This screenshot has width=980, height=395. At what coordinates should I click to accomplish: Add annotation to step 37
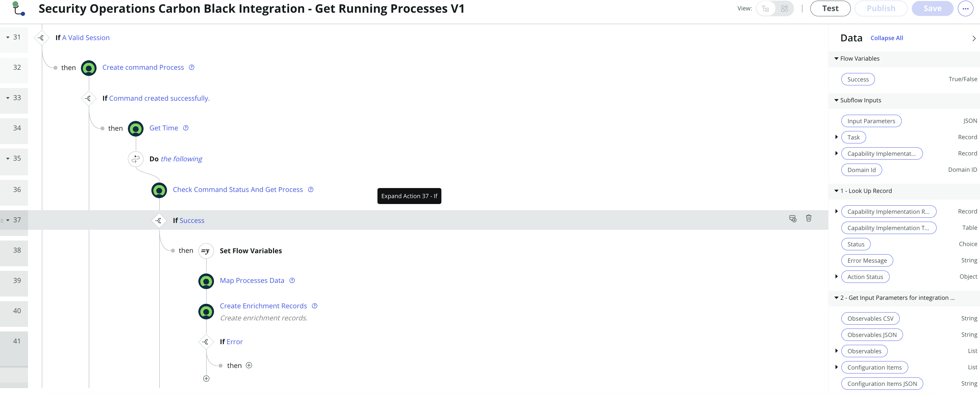792,218
